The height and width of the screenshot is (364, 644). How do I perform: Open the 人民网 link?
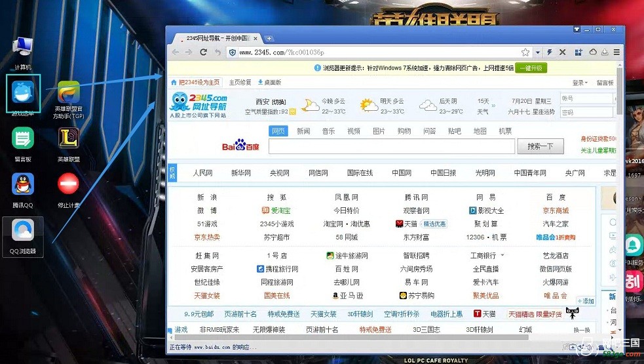202,172
